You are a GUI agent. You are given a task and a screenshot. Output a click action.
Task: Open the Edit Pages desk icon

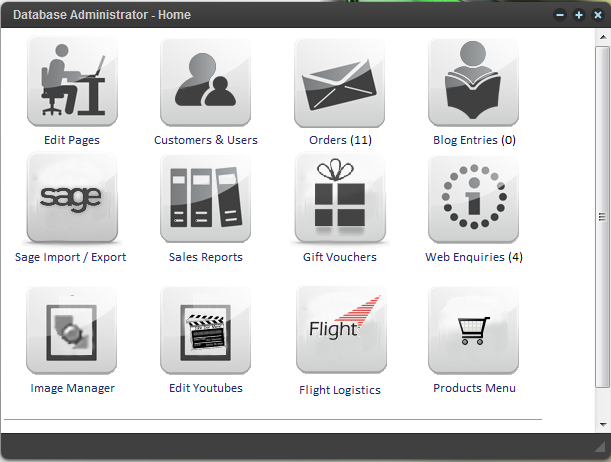pyautogui.click(x=72, y=81)
